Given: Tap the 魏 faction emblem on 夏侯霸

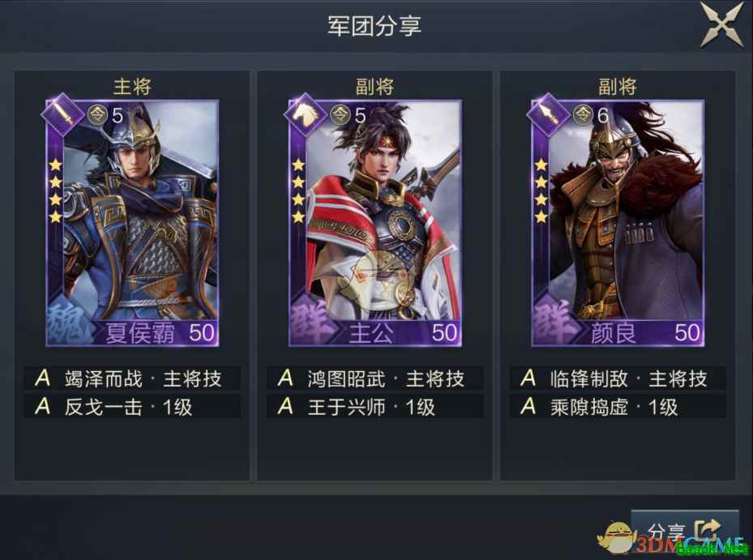Looking at the screenshot, I should [x=70, y=321].
